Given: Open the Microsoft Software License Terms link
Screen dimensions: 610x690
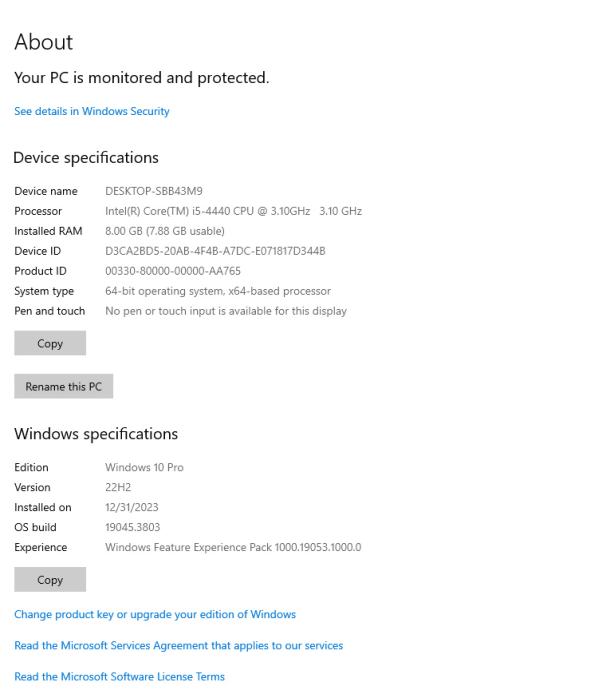Looking at the screenshot, I should (119, 677).
